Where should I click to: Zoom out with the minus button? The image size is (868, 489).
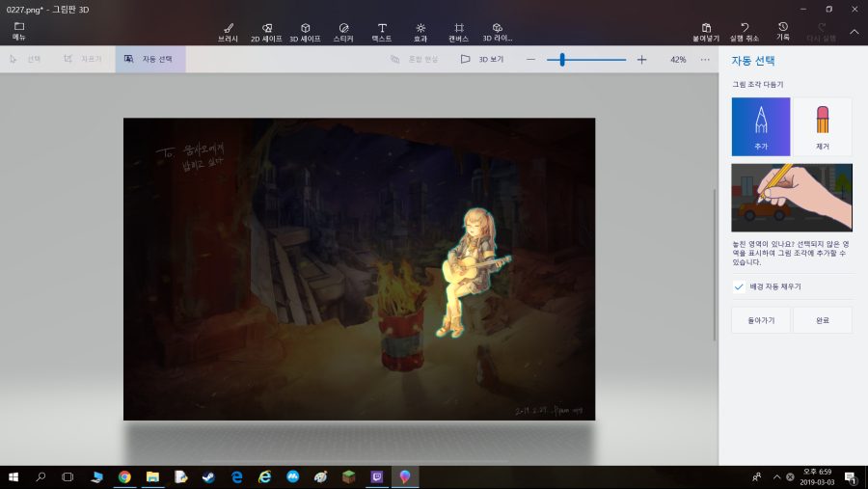click(x=530, y=59)
